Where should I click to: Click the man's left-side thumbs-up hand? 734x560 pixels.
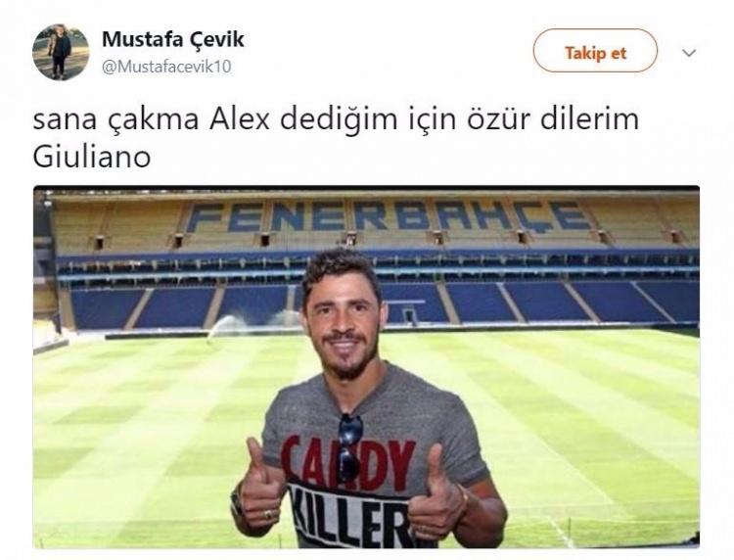coord(263,487)
